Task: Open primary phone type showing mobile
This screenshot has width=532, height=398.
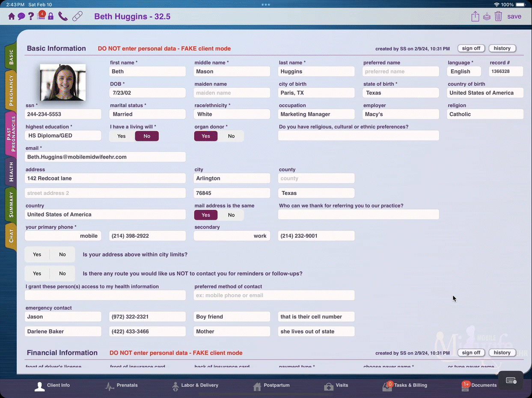Action: 63,236
